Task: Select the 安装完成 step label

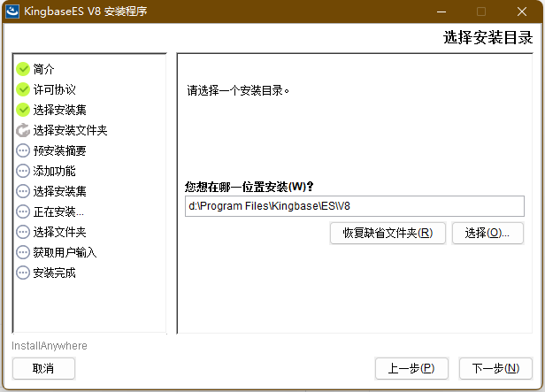Action: (x=55, y=273)
